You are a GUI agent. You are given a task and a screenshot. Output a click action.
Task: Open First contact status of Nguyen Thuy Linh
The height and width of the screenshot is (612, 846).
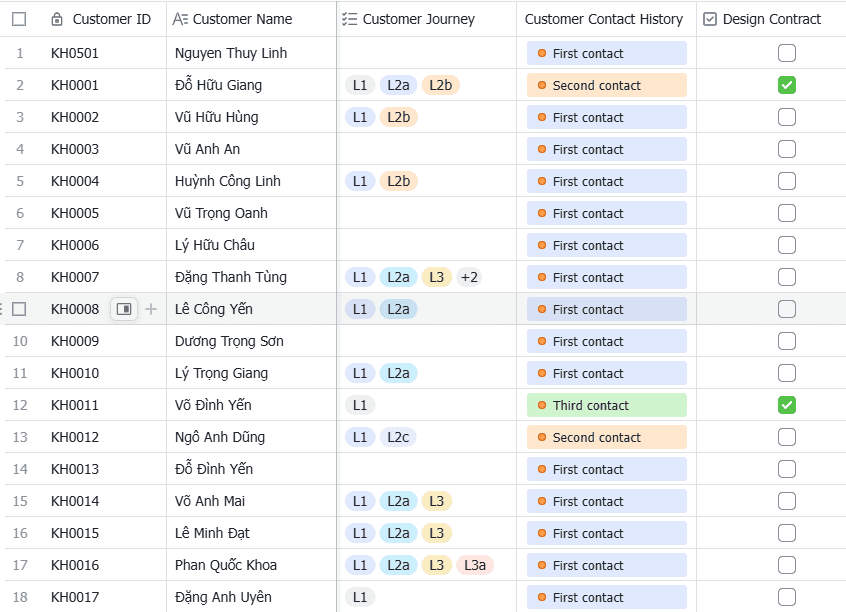(606, 53)
